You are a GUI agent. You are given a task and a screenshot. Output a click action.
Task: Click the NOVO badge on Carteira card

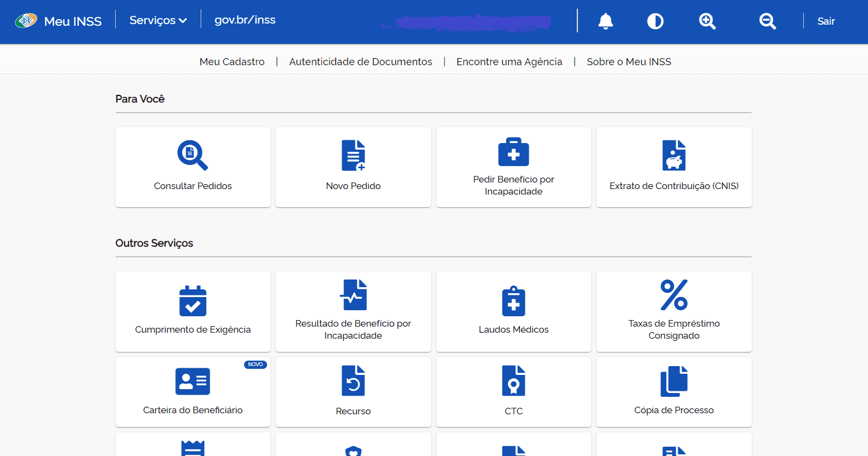(256, 364)
